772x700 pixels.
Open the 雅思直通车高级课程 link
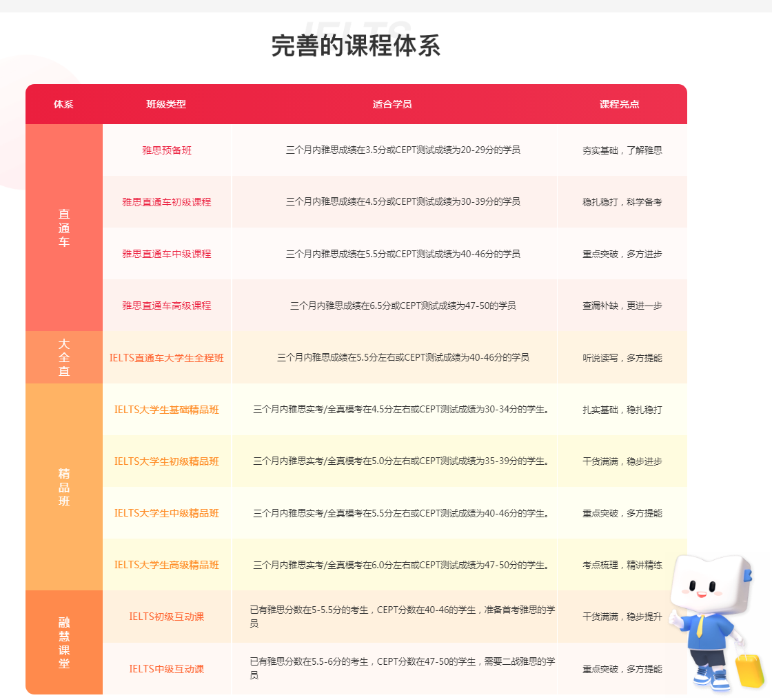point(167,306)
